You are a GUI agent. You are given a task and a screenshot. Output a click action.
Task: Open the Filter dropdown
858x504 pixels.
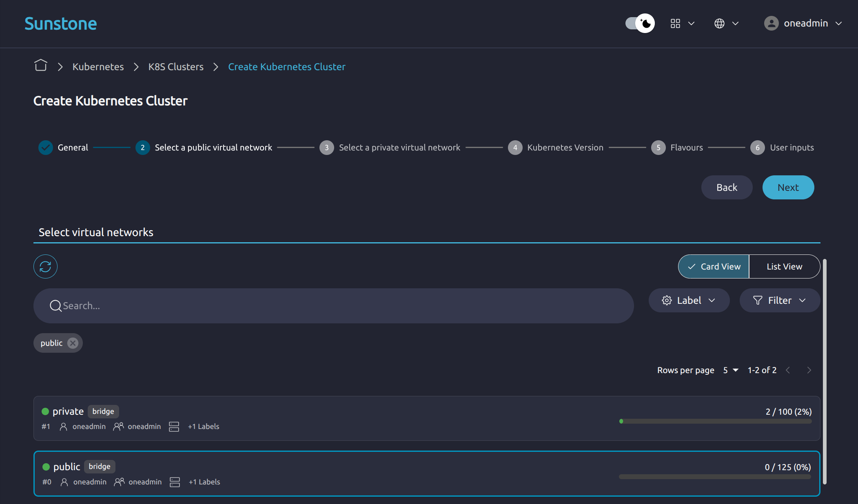pyautogui.click(x=780, y=301)
